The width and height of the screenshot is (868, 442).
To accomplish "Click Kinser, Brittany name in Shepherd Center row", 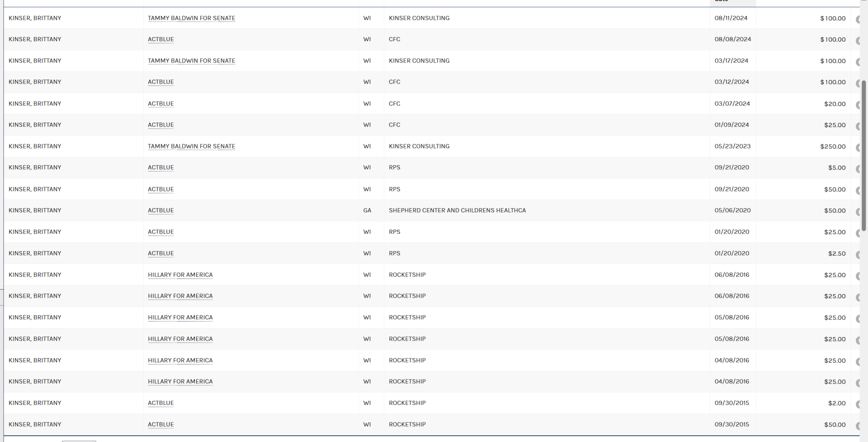I will 35,210.
